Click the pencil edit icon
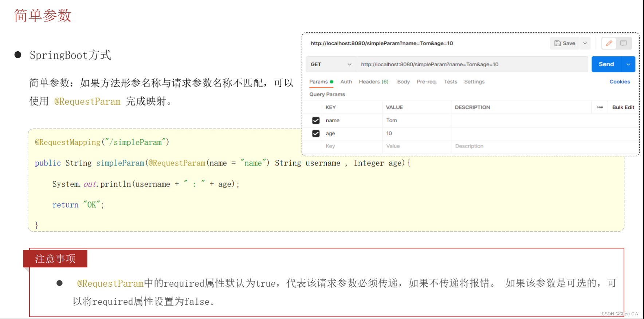This screenshot has height=319, width=644. pos(609,43)
